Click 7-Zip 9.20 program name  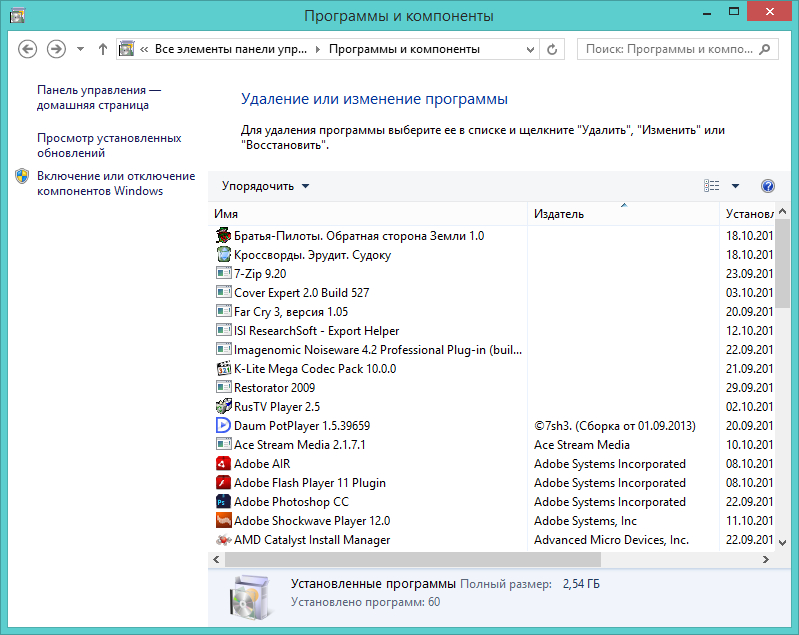pyautogui.click(x=260, y=274)
